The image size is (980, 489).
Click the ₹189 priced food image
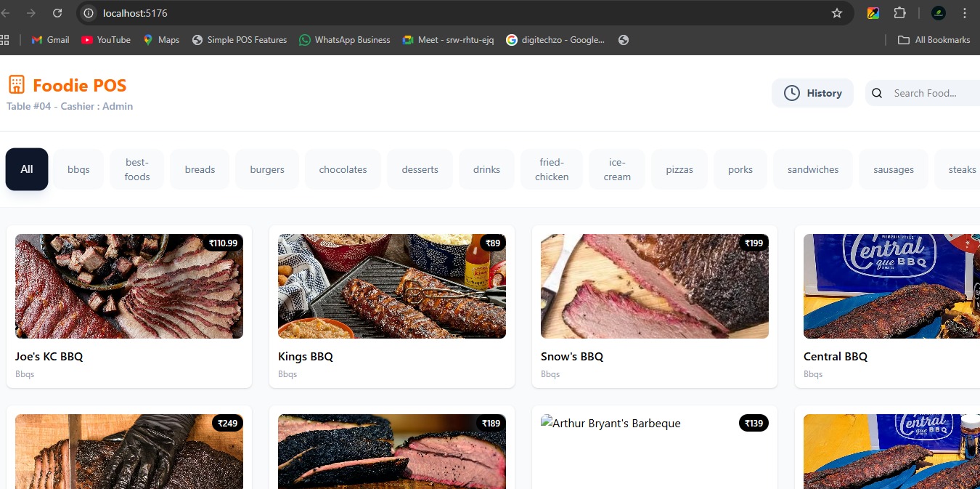392,451
